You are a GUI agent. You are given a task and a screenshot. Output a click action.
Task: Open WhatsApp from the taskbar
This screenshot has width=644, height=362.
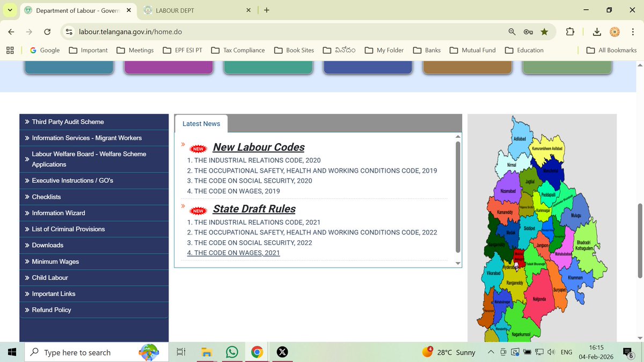coord(232,352)
